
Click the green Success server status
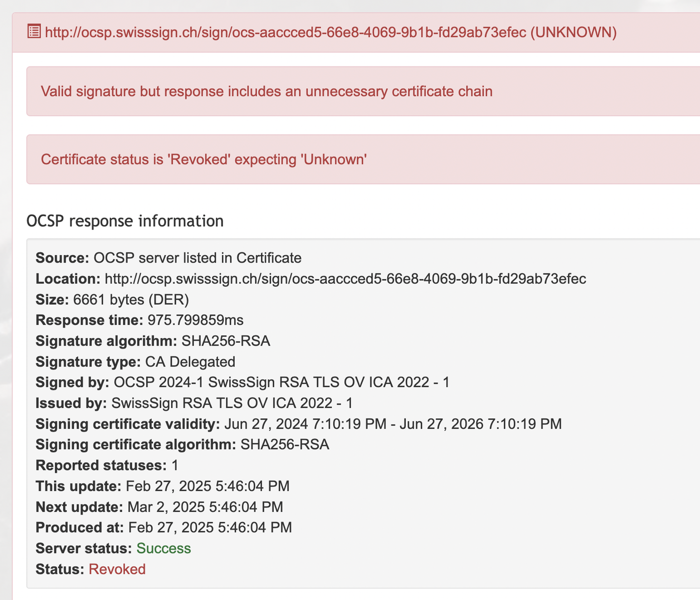[164, 548]
